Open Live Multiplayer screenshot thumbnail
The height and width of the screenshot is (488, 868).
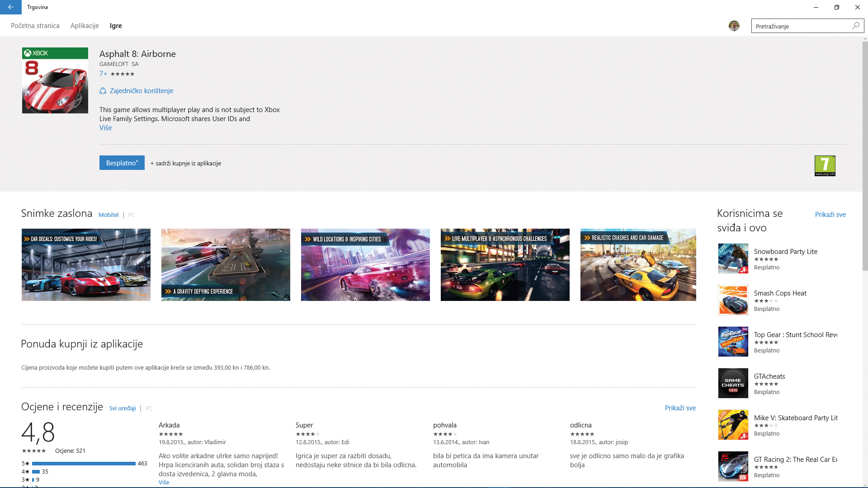click(x=505, y=265)
